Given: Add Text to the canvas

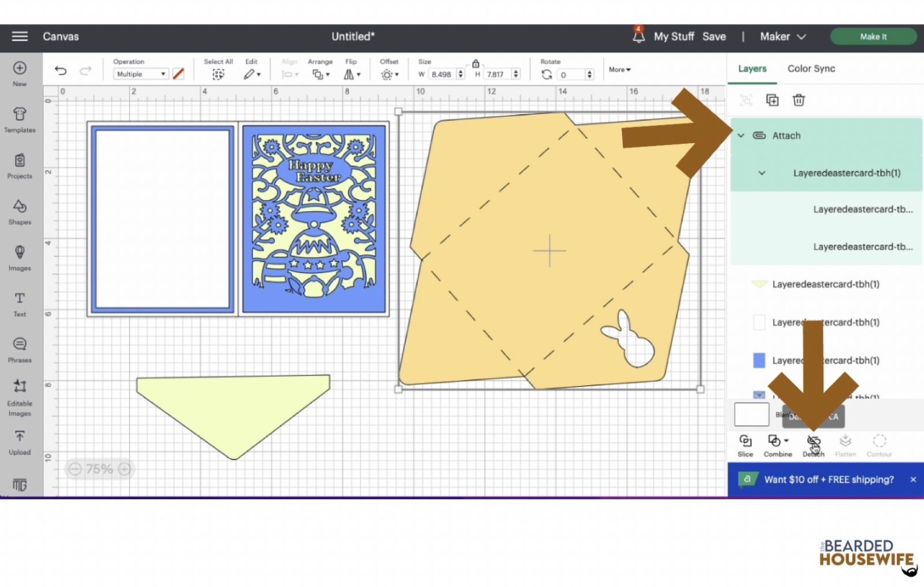Looking at the screenshot, I should pyautogui.click(x=20, y=303).
